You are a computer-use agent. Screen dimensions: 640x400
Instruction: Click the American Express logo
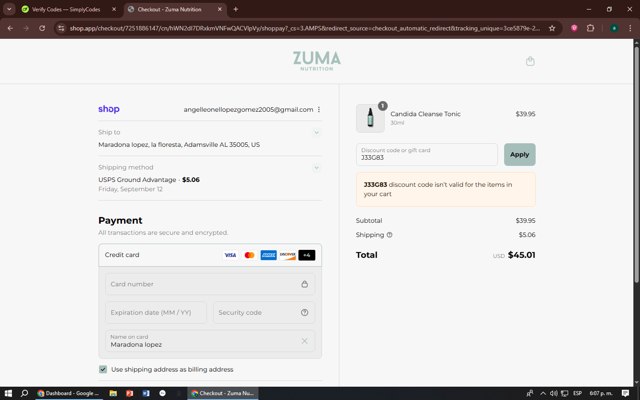click(269, 255)
